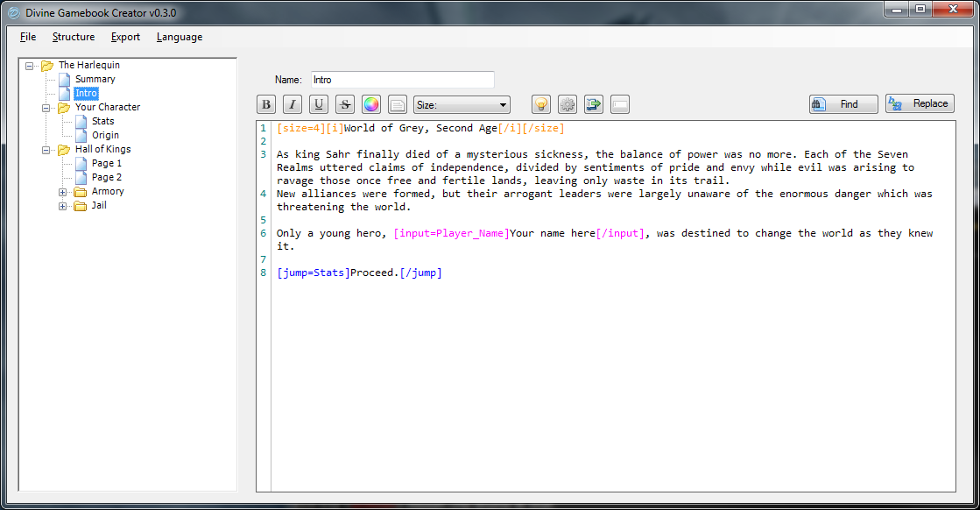Apply italic formatting with the I button
The width and height of the screenshot is (980, 510).
coord(292,104)
